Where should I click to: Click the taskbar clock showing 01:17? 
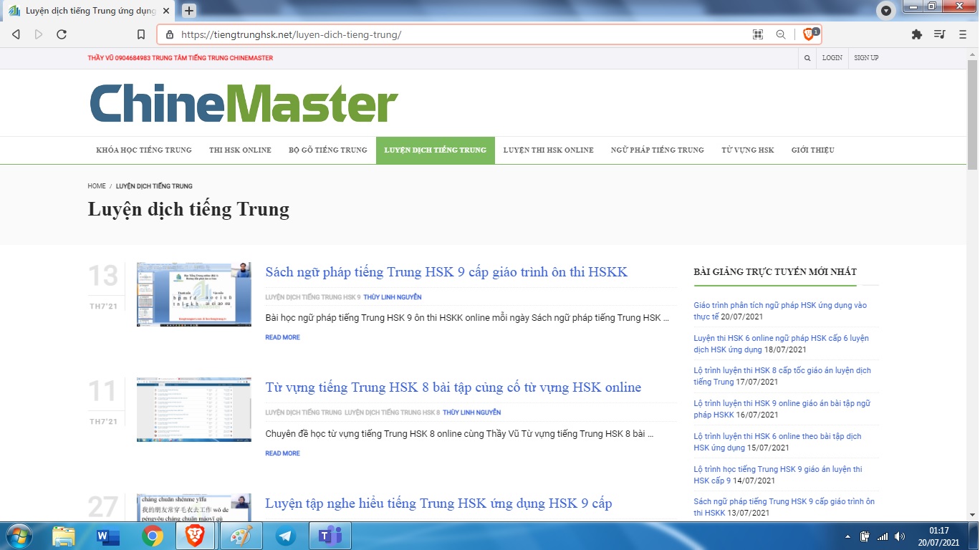point(939,536)
